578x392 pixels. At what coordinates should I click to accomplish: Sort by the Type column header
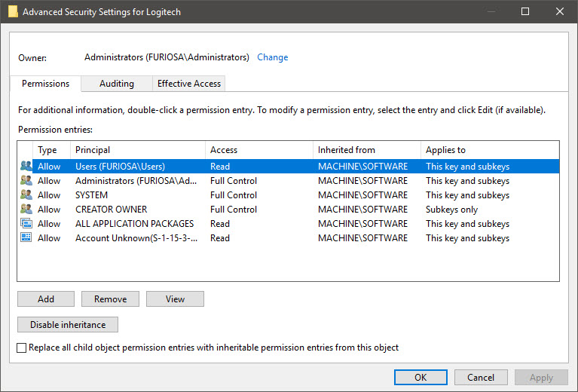[x=51, y=150]
